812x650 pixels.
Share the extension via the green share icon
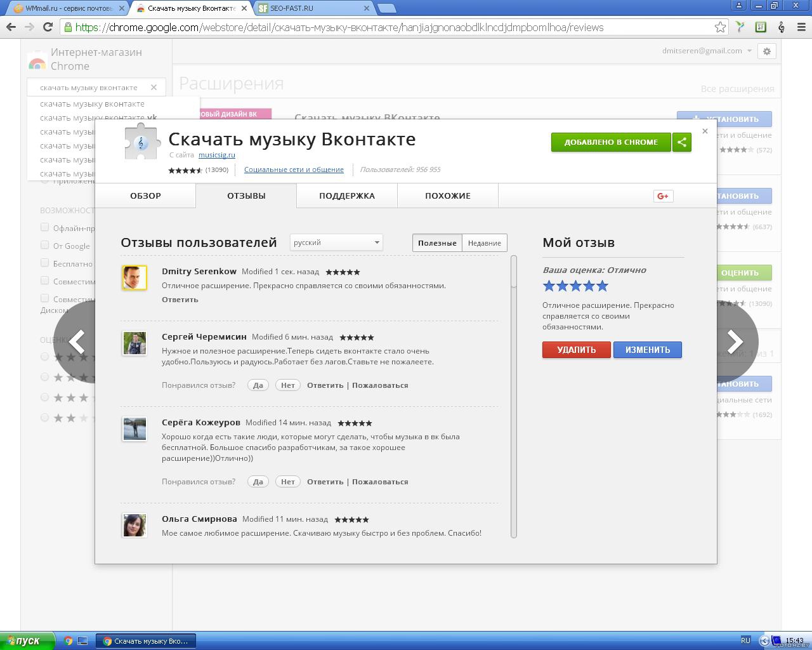coord(682,142)
